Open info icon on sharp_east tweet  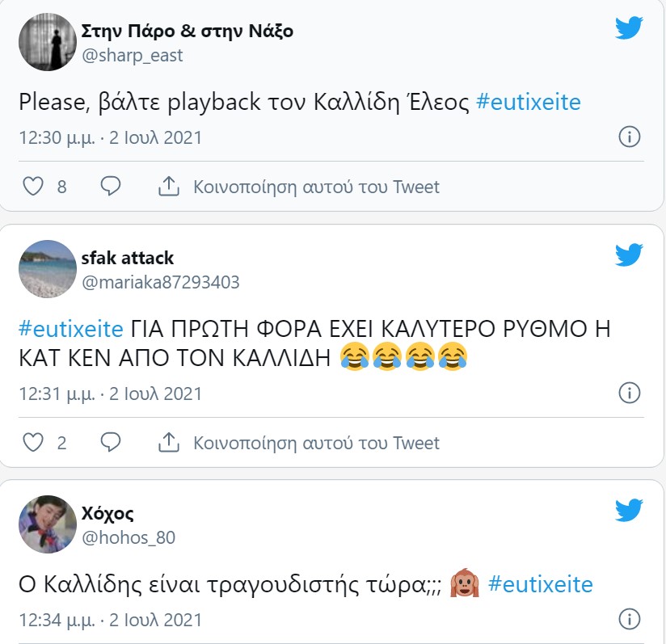pyautogui.click(x=629, y=137)
